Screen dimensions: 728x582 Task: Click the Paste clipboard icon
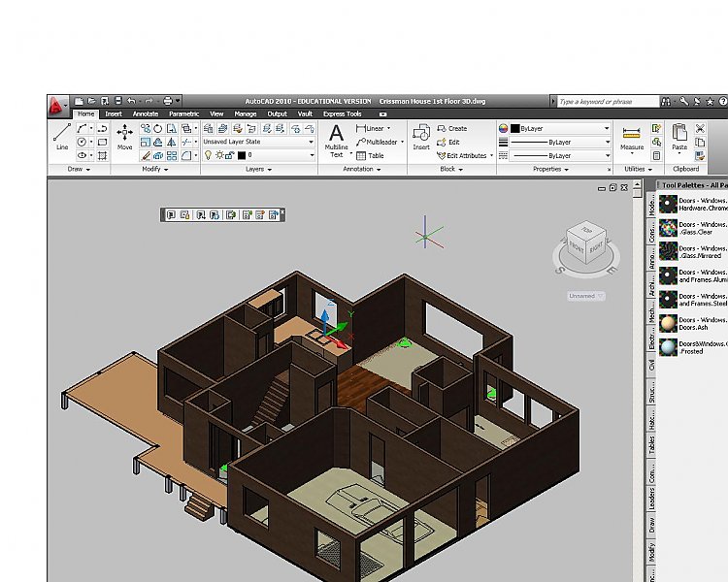pyautogui.click(x=679, y=137)
